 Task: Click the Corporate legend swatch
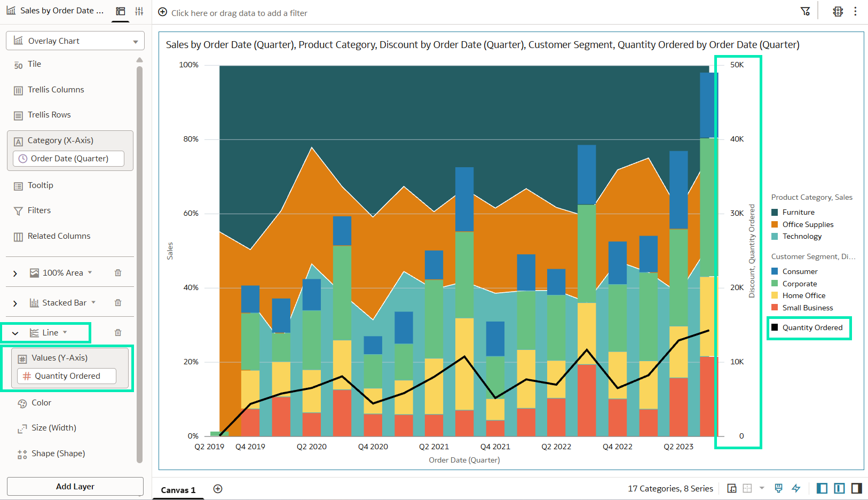(775, 284)
